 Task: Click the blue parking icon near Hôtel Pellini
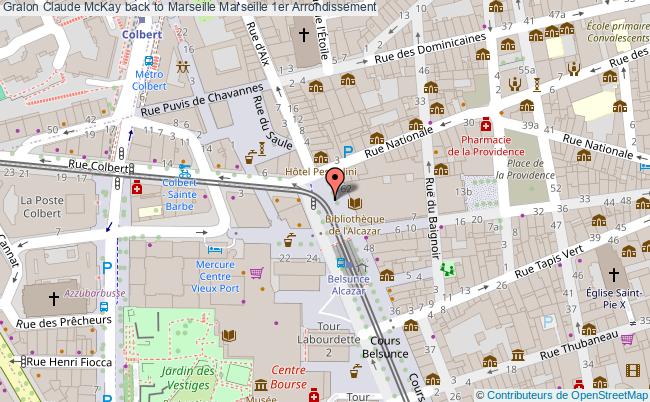348,152
